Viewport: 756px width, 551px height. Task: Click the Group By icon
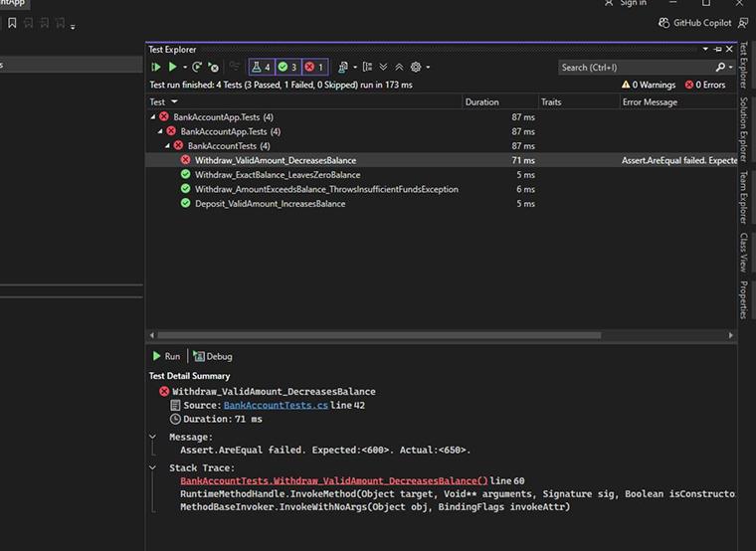coord(367,67)
